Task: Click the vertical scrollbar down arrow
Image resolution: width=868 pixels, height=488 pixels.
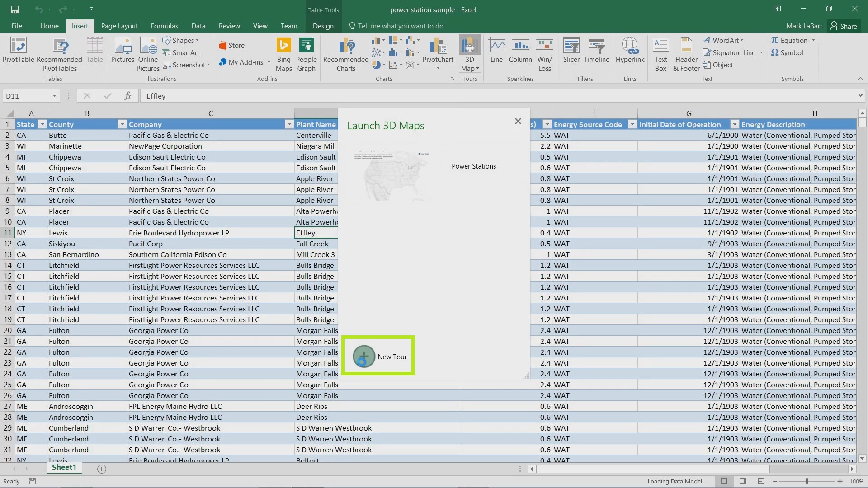Action: pos(862,458)
